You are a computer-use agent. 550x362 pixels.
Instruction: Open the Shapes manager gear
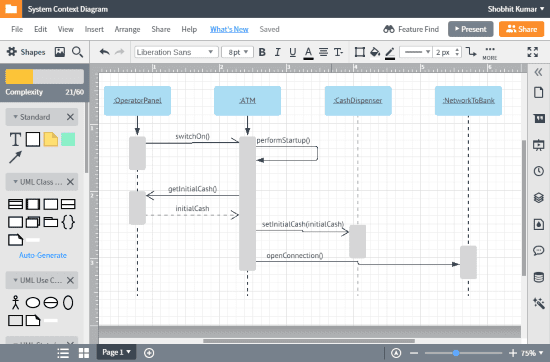click(12, 52)
